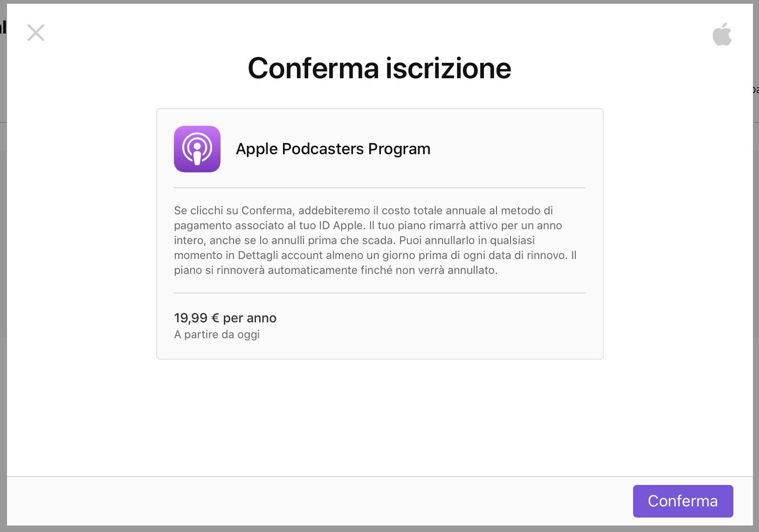Close the dialog with the X icon
The image size is (759, 532).
36,33
